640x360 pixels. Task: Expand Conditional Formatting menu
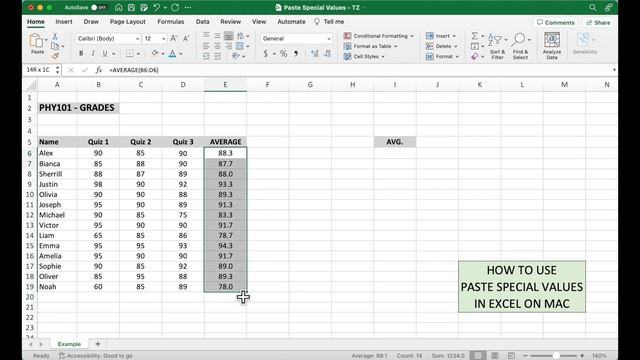[379, 36]
